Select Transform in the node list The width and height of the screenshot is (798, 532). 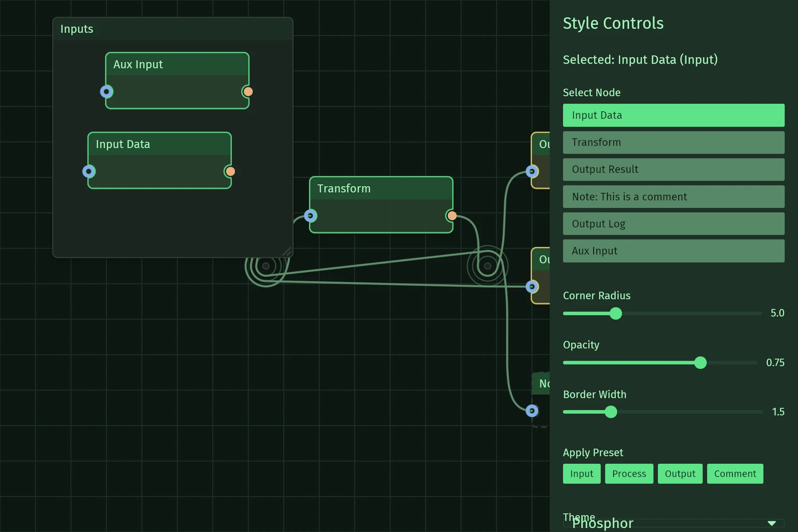(x=673, y=142)
